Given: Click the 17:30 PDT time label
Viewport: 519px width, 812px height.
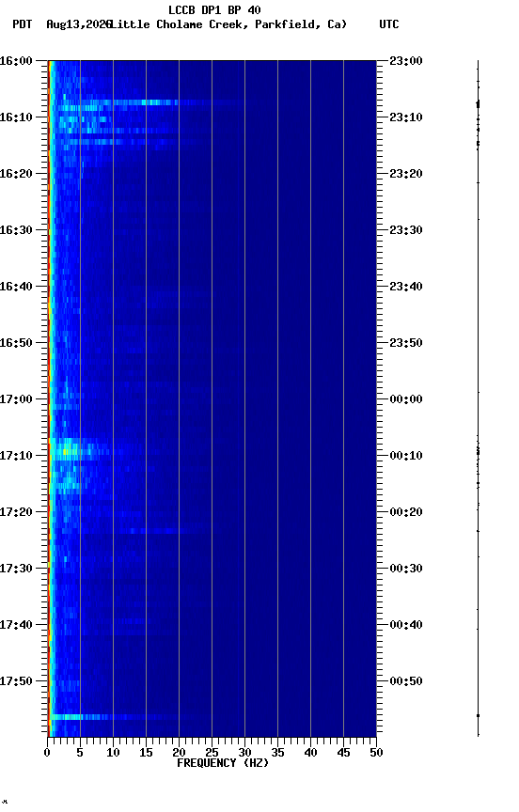Looking at the screenshot, I should click(16, 570).
